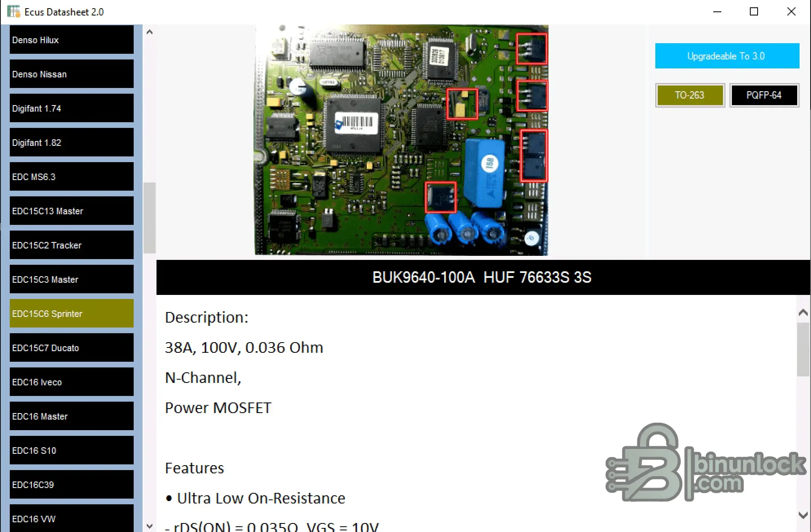Click the 'Description:' heading
This screenshot has height=532, width=811.
207,317
